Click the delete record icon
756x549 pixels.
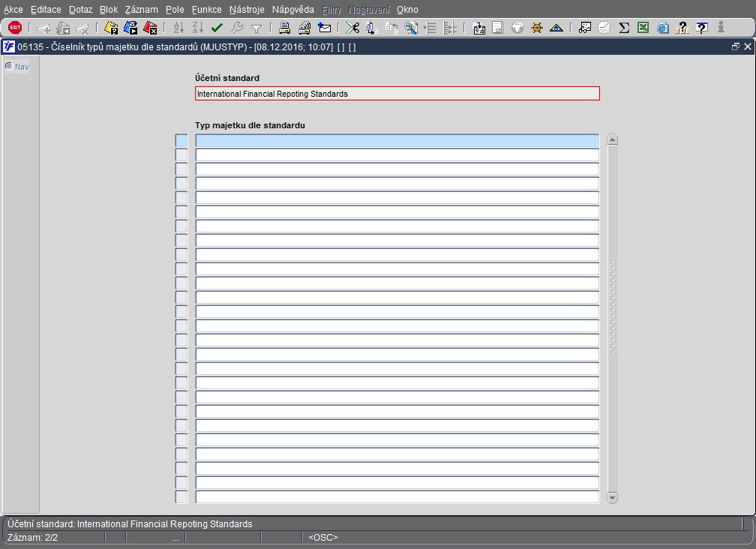(82, 28)
